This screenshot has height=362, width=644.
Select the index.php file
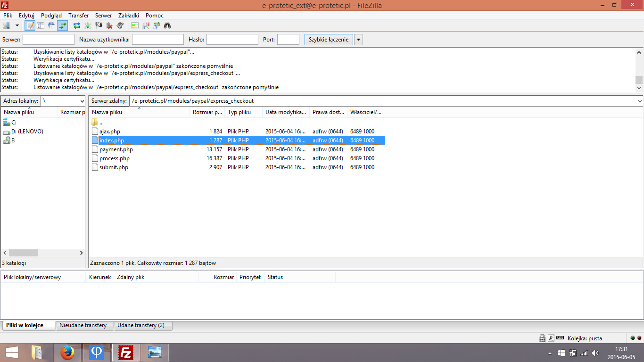tap(238, 140)
